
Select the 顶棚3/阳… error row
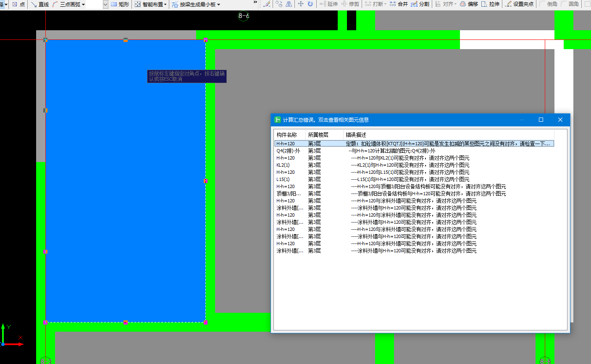(x=414, y=194)
